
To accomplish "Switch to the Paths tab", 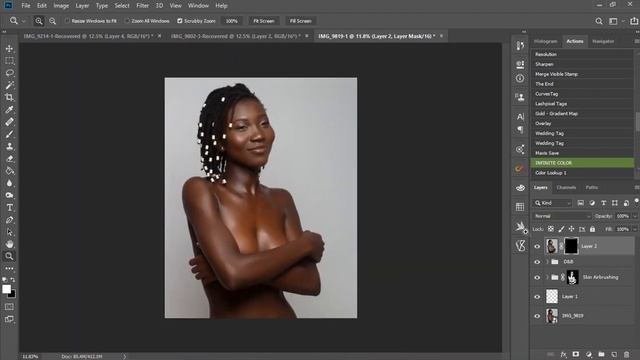I will [x=591, y=188].
